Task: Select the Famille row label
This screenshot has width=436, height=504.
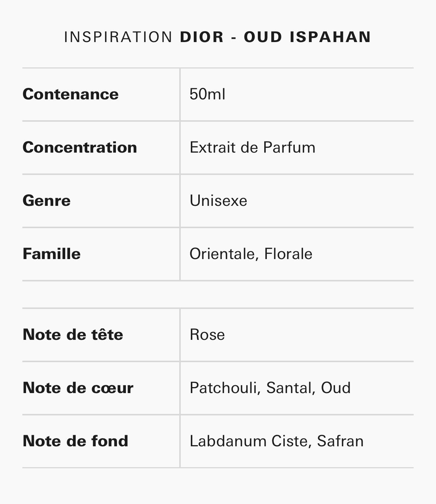Action: coord(51,254)
